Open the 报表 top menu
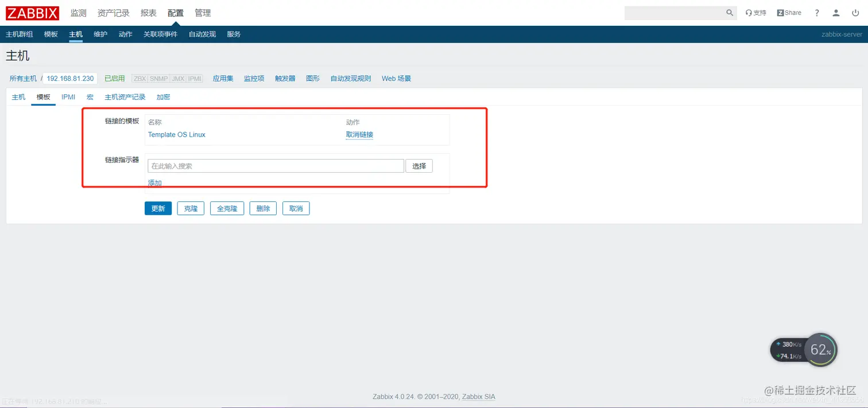The image size is (868, 408). [x=149, y=13]
